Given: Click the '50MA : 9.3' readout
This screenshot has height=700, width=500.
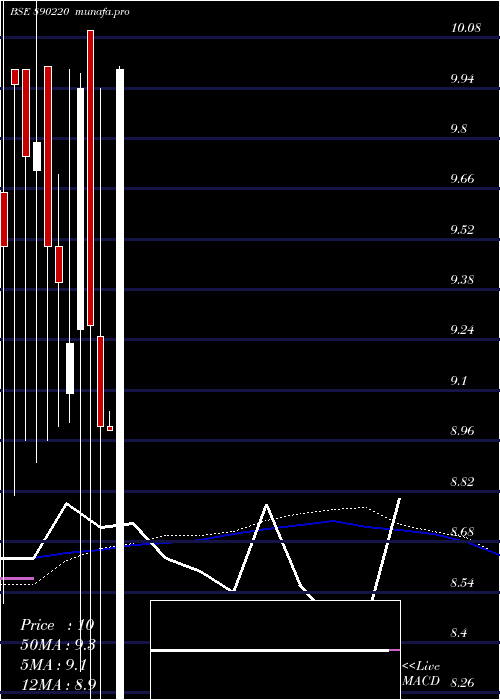Looking at the screenshot, I should pyautogui.click(x=58, y=645).
